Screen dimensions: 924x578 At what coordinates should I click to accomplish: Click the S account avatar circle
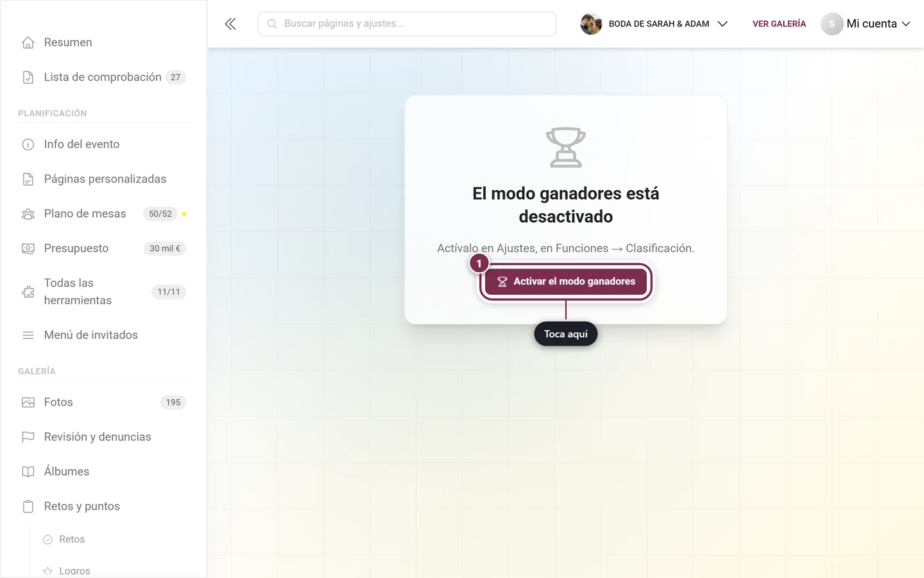pyautogui.click(x=832, y=24)
